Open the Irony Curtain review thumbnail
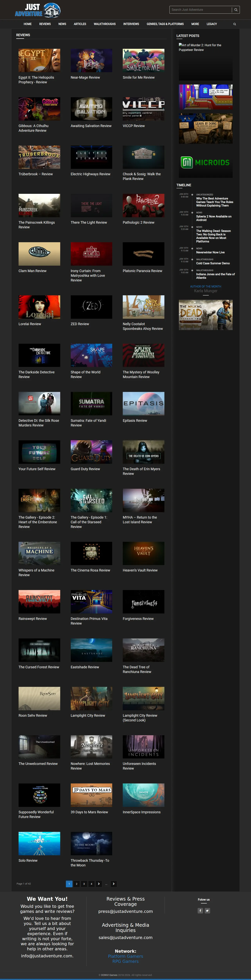This screenshot has width=251, height=980. point(91,254)
